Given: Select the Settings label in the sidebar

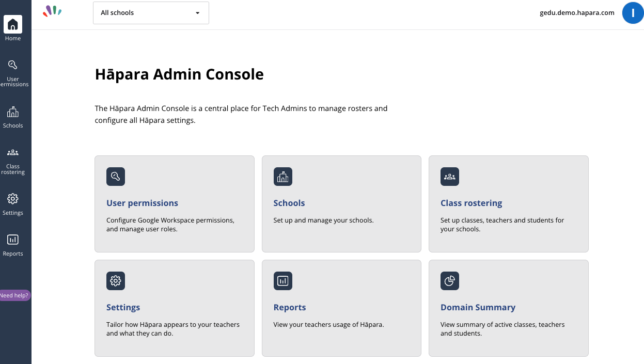Looking at the screenshot, I should pyautogui.click(x=13, y=213).
